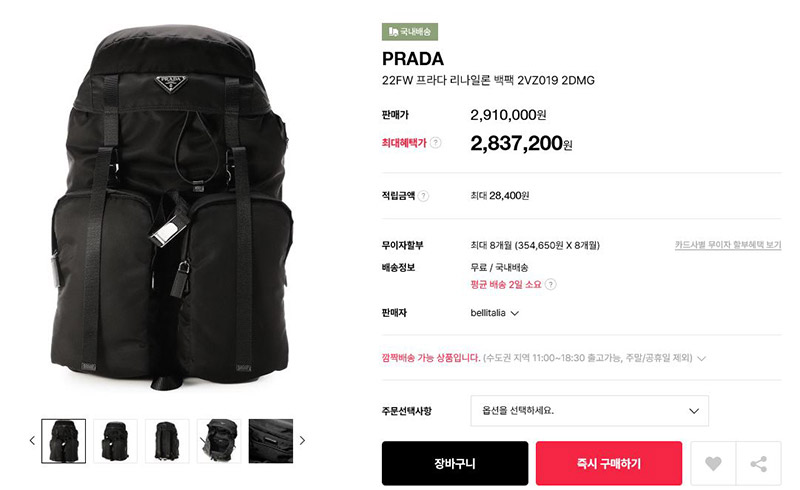The image size is (800, 490).
Task: Select the second backpack angle thumbnail
Action: tap(116, 441)
